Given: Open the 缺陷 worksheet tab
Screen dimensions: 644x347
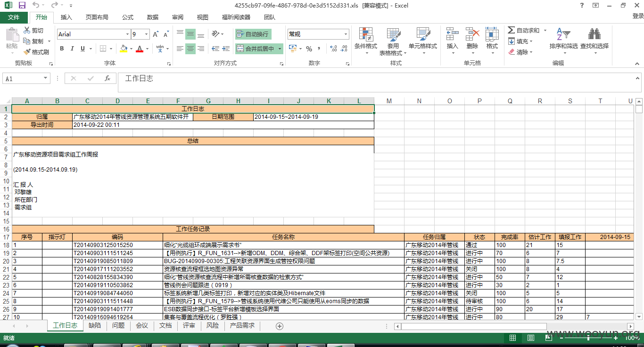Looking at the screenshot, I should (94, 326).
